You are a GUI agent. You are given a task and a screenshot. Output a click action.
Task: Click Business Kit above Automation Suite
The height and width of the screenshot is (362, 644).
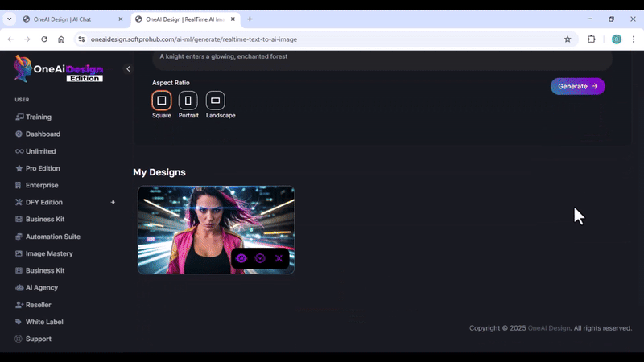[x=39, y=219]
